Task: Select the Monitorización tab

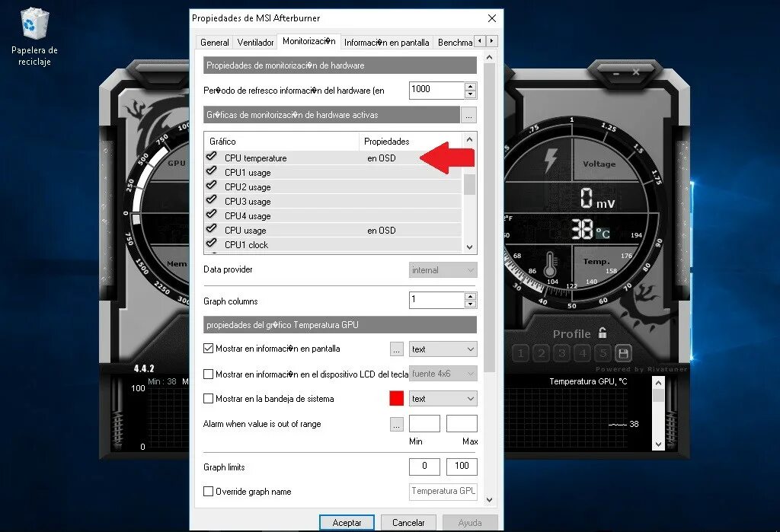Action: [309, 41]
